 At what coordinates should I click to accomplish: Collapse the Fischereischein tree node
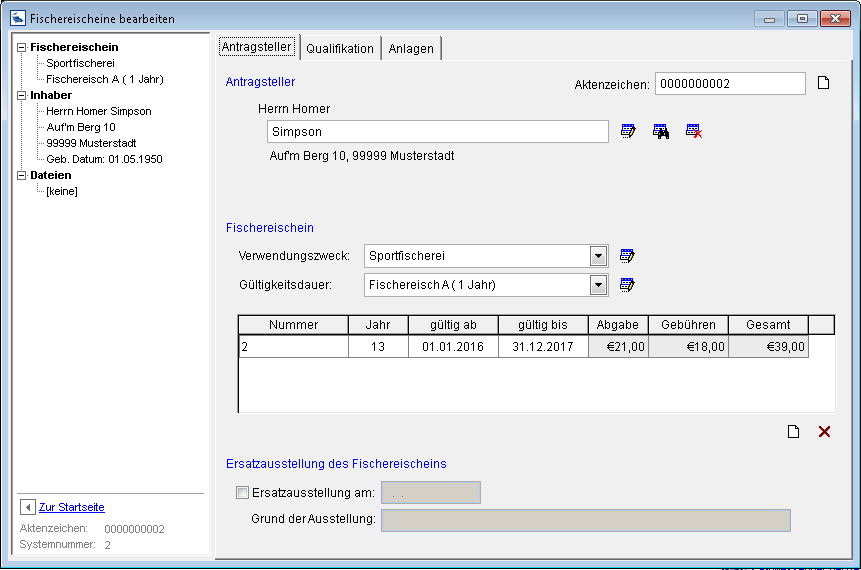pos(22,47)
